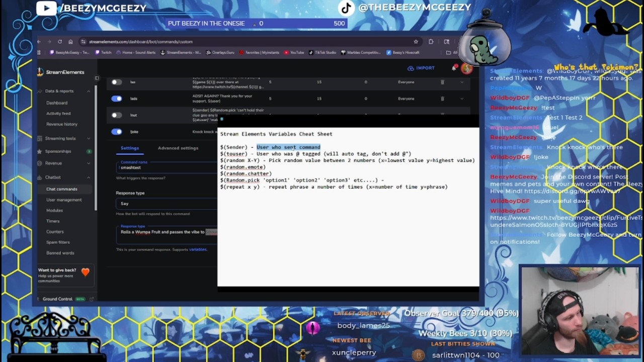Open Ground Control external link icon
This screenshot has height=362, width=644.
tap(91, 299)
